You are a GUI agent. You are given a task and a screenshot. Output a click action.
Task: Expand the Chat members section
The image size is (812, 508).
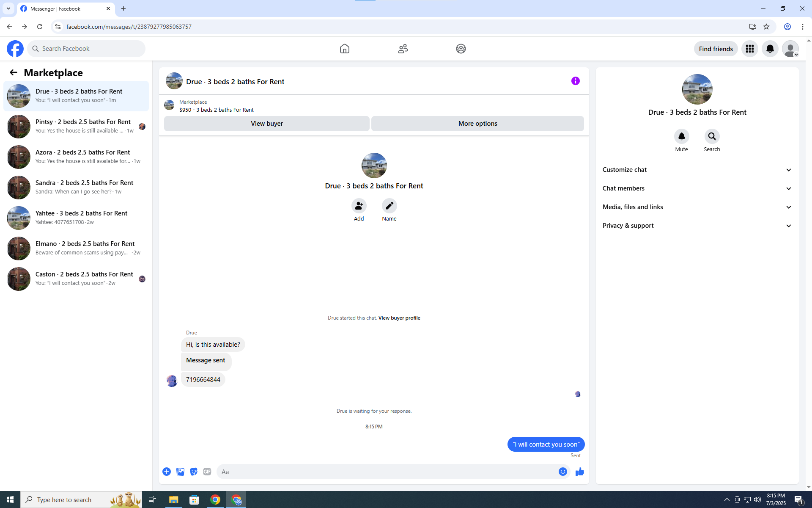click(x=697, y=188)
